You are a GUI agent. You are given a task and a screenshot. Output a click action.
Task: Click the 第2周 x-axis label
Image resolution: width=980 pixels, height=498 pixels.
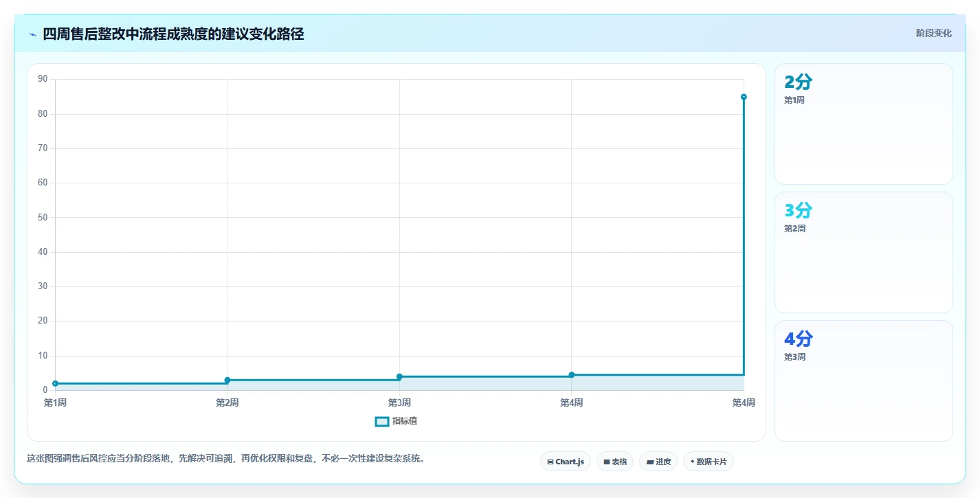[227, 403]
